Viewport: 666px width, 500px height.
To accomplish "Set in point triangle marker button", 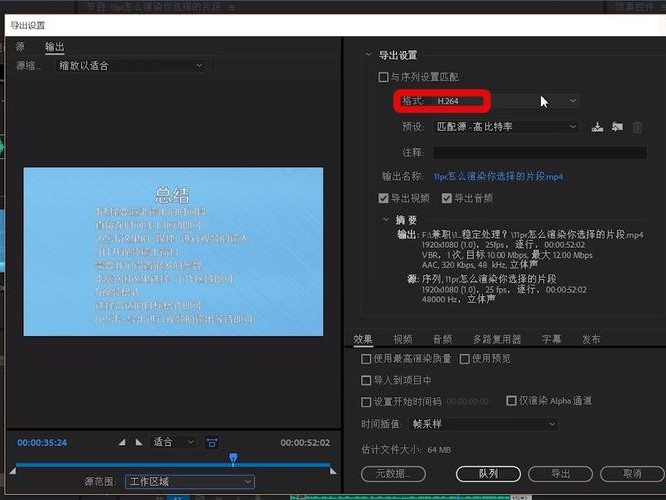I will (122, 442).
